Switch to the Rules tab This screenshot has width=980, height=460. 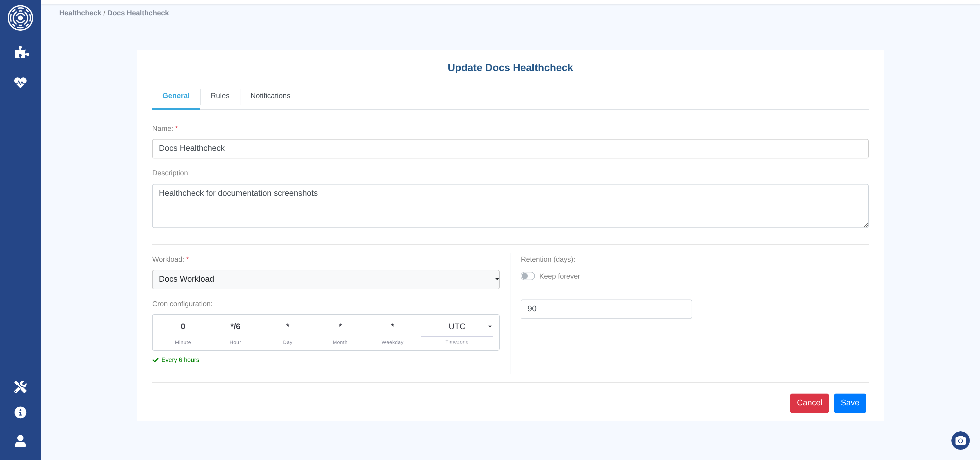pyautogui.click(x=220, y=96)
